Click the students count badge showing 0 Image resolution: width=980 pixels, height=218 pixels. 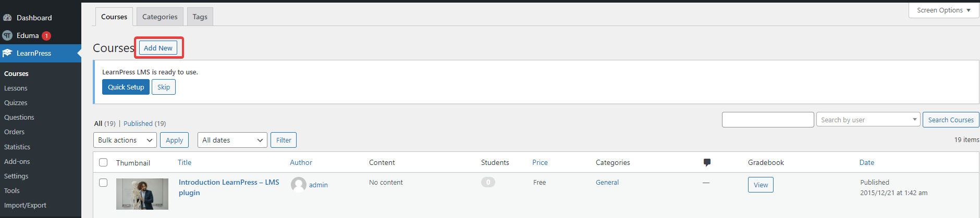[x=488, y=182]
